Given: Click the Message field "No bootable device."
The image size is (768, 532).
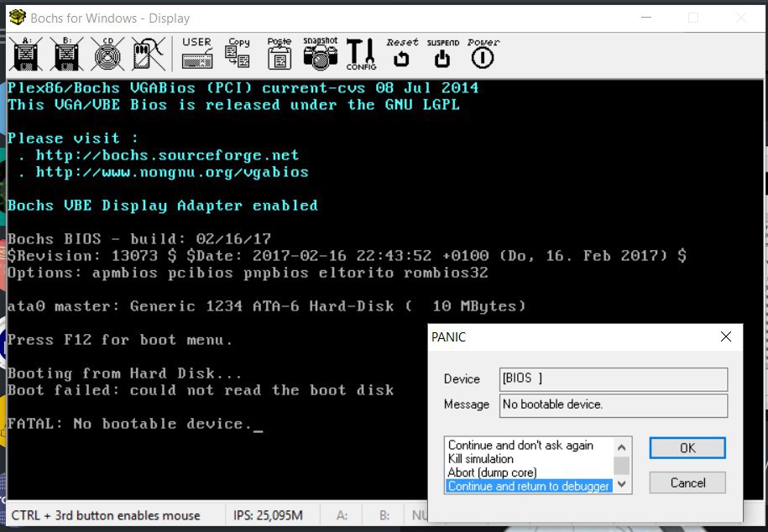Looking at the screenshot, I should click(614, 405).
